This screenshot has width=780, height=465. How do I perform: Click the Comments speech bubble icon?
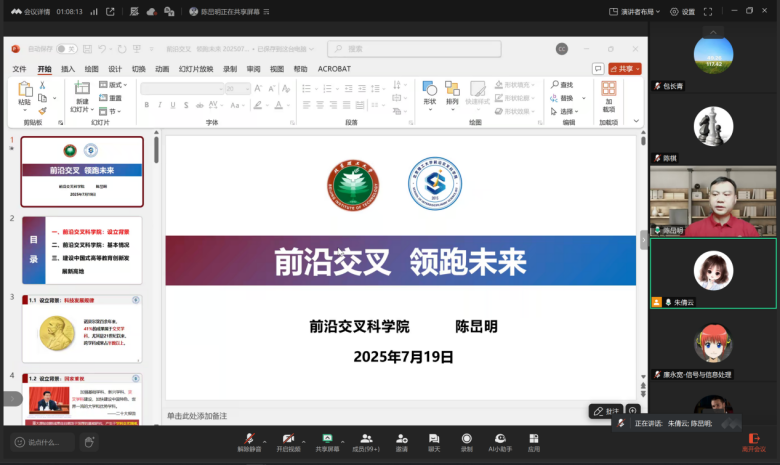(x=598, y=69)
